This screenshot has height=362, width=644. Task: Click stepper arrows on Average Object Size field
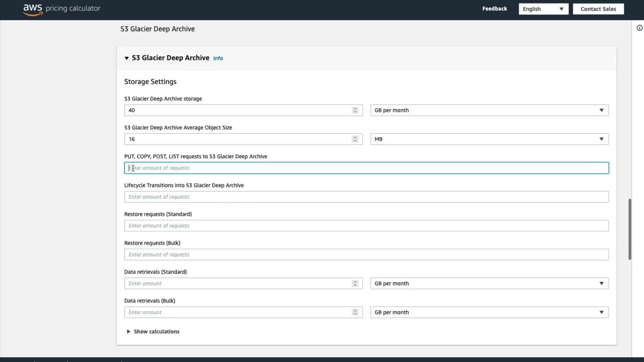(355, 139)
